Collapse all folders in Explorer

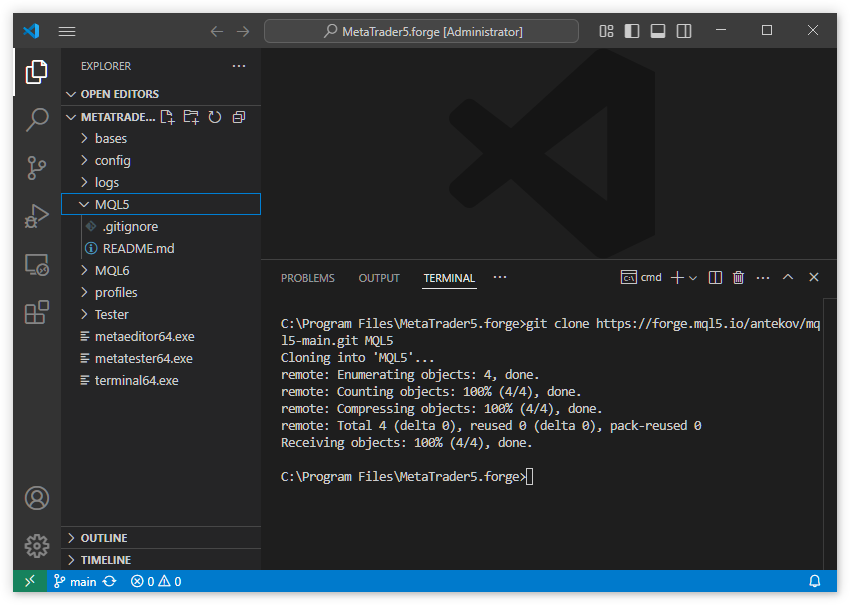pyautogui.click(x=239, y=117)
